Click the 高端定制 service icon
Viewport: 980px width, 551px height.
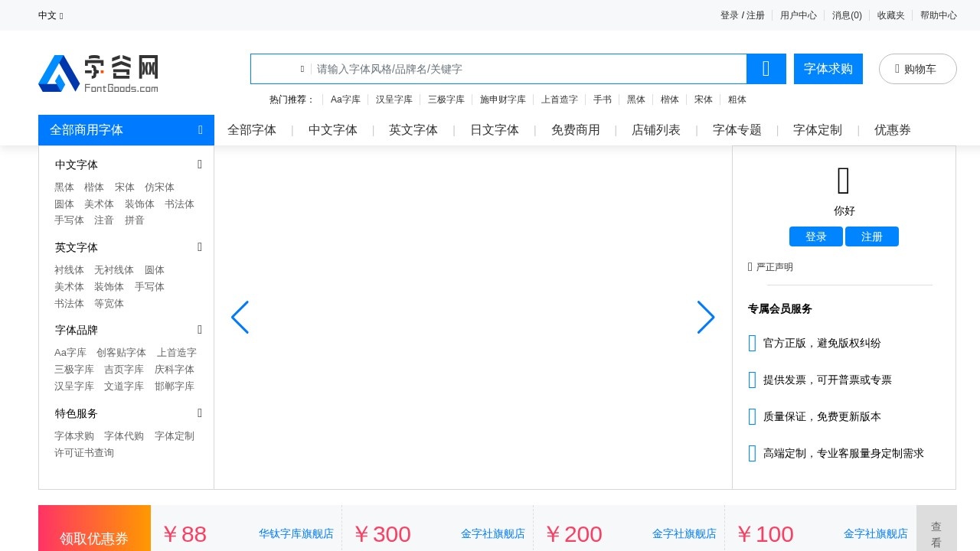click(x=752, y=453)
